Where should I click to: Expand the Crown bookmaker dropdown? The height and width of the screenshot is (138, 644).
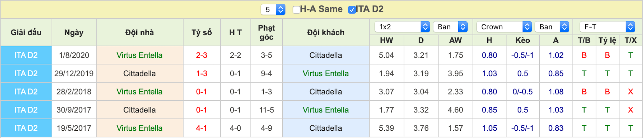point(504,27)
